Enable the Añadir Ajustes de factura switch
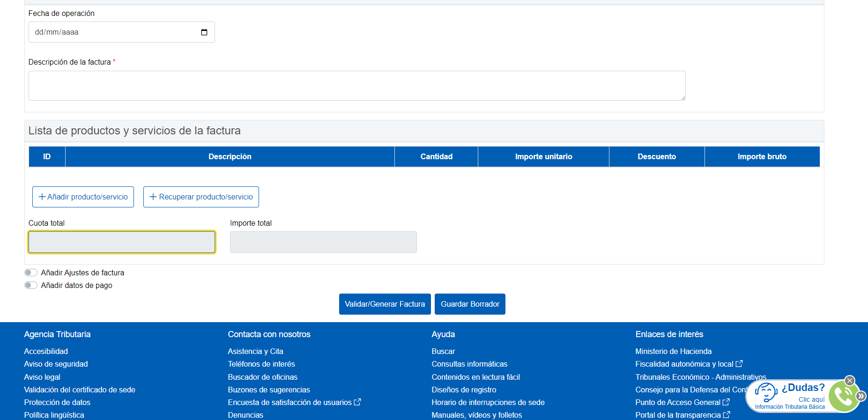Viewport: 868px width, 420px height. point(31,273)
